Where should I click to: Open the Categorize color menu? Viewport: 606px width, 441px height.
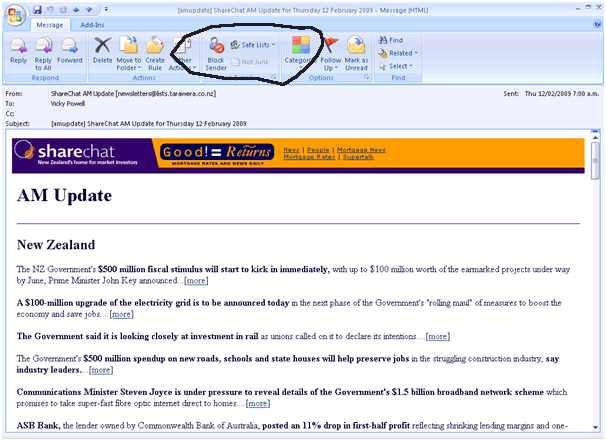click(299, 50)
